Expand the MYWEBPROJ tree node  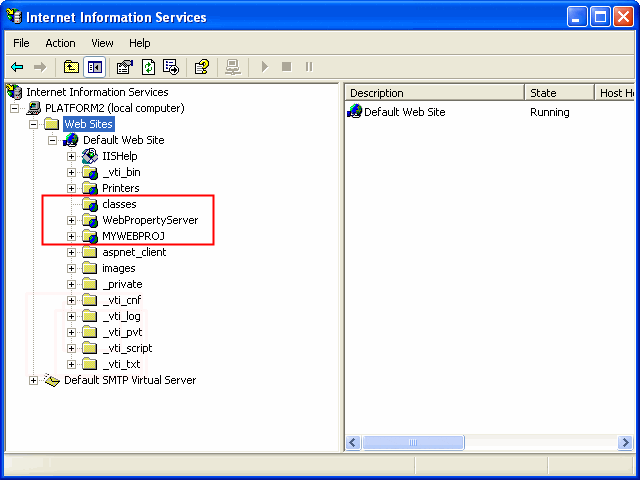(x=71, y=236)
